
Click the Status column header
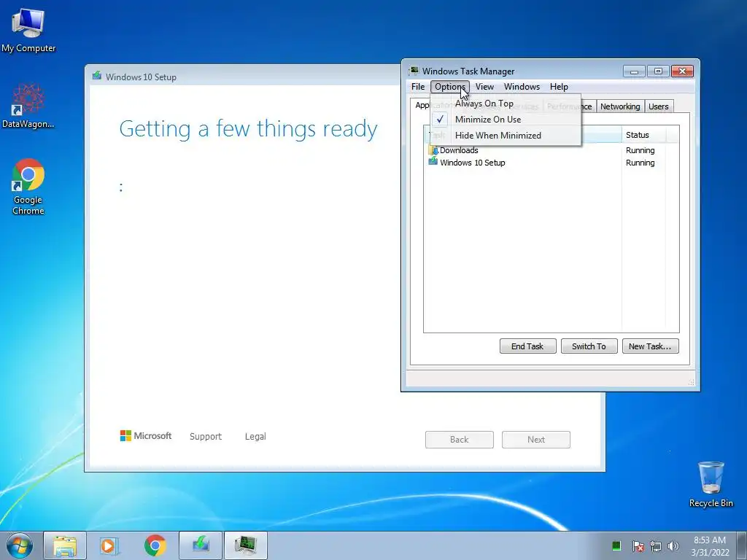643,135
